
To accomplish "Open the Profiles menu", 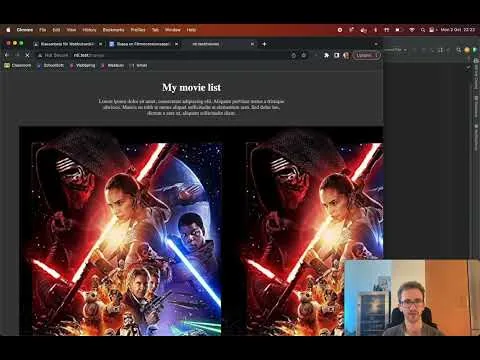I will pyautogui.click(x=138, y=30).
